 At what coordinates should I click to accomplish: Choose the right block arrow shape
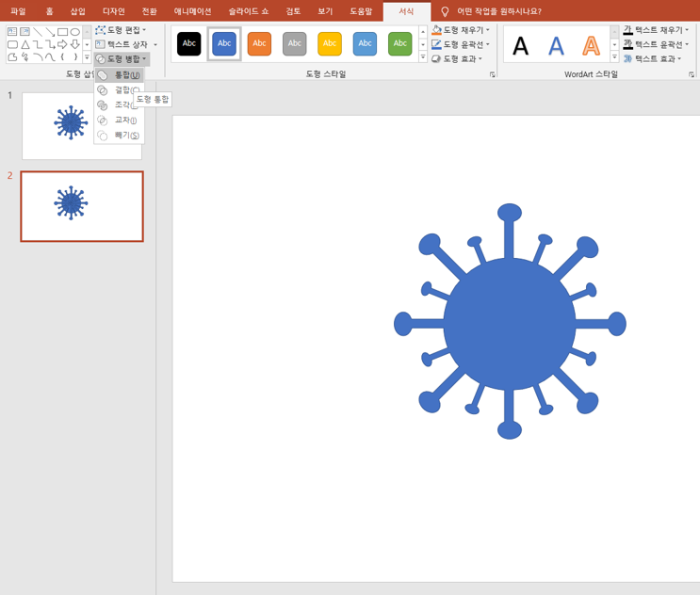tap(62, 44)
